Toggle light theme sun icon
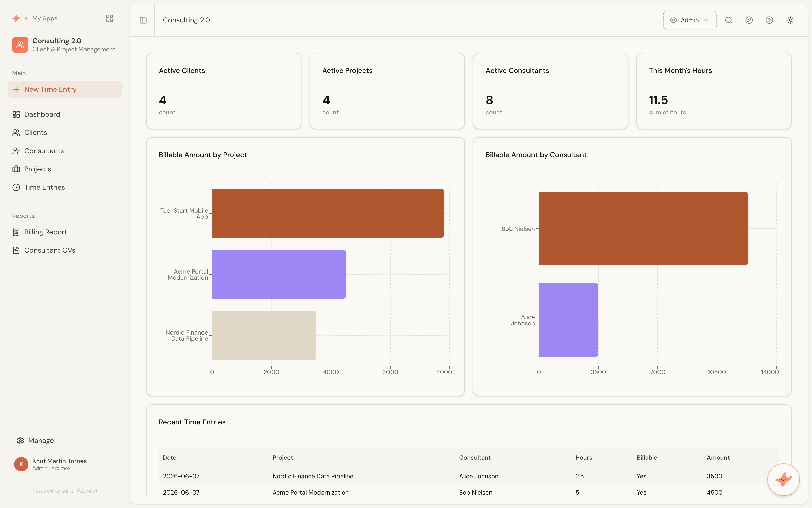This screenshot has height=508, width=812. [790, 20]
